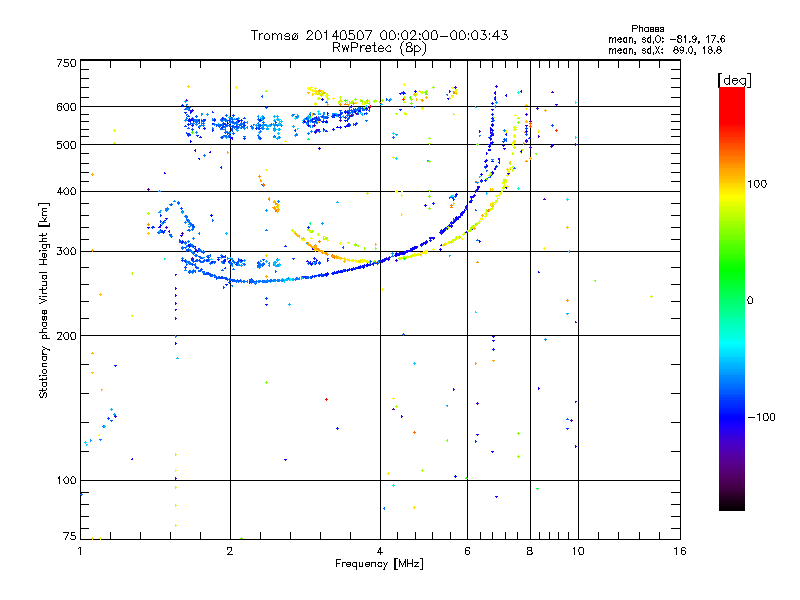Click the y-axis '100' tick label
This screenshot has height=600, width=800.
point(67,481)
